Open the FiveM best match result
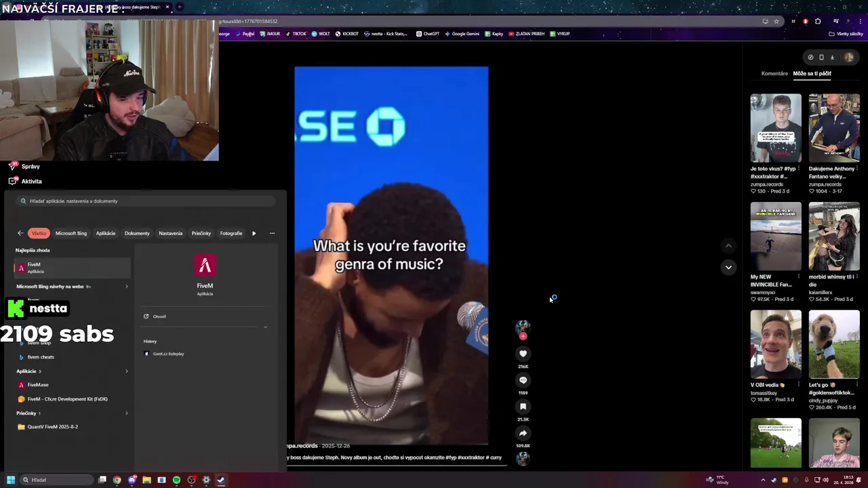This screenshot has width=868, height=488. tap(72, 268)
